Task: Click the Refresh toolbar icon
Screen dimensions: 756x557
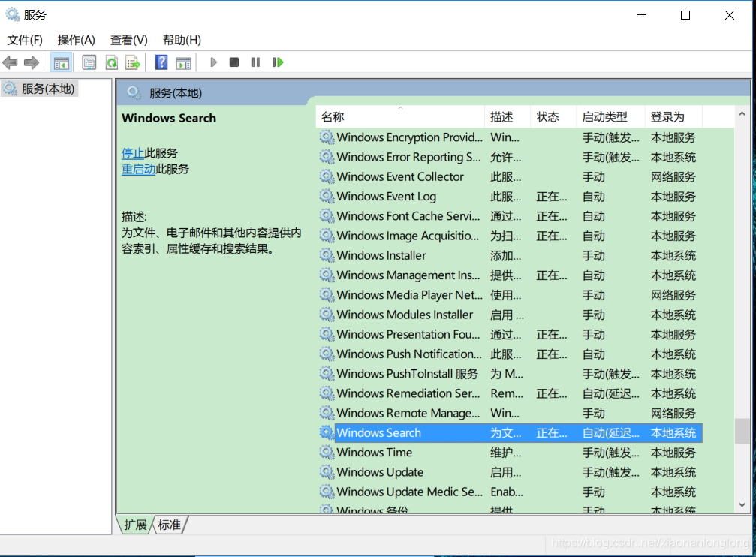Action: (x=112, y=62)
